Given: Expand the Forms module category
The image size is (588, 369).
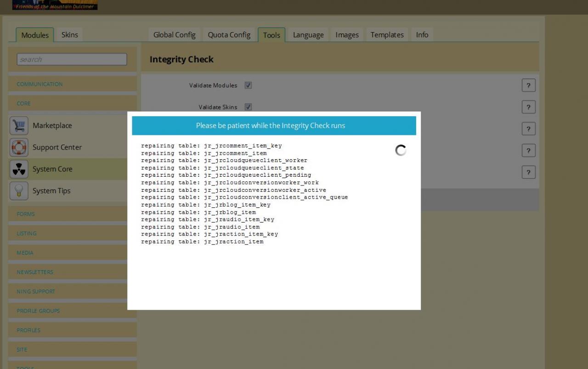Looking at the screenshot, I should tap(26, 214).
